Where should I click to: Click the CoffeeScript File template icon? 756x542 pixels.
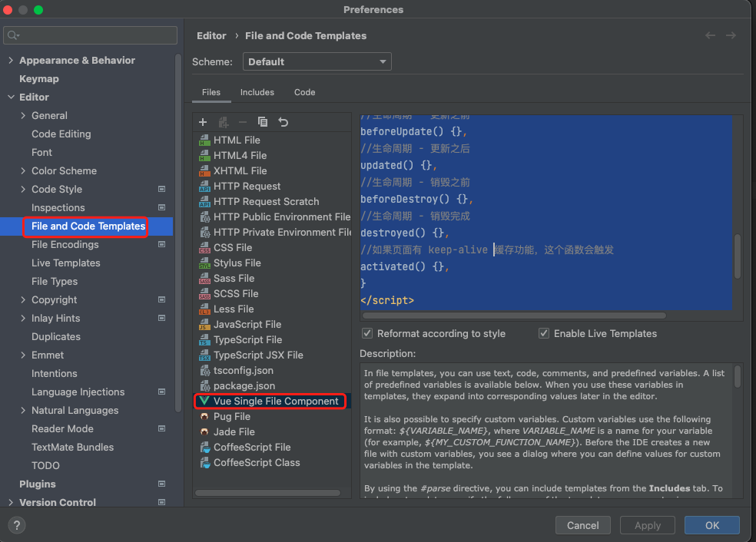204,448
